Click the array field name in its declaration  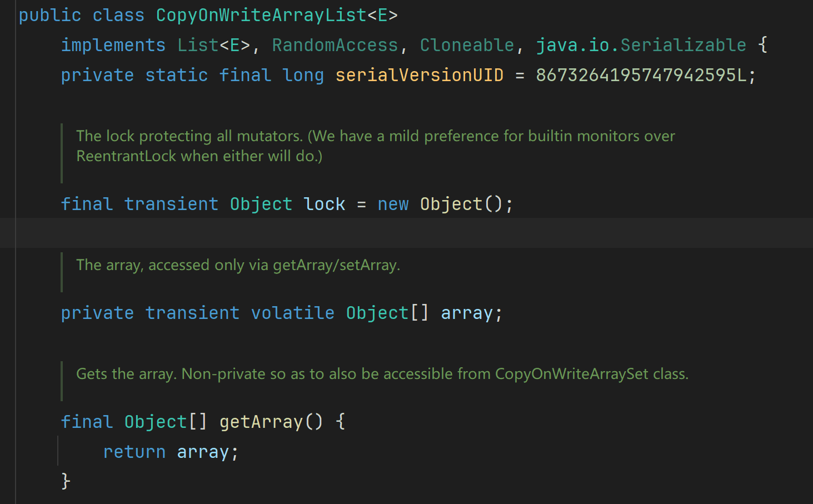pos(466,313)
